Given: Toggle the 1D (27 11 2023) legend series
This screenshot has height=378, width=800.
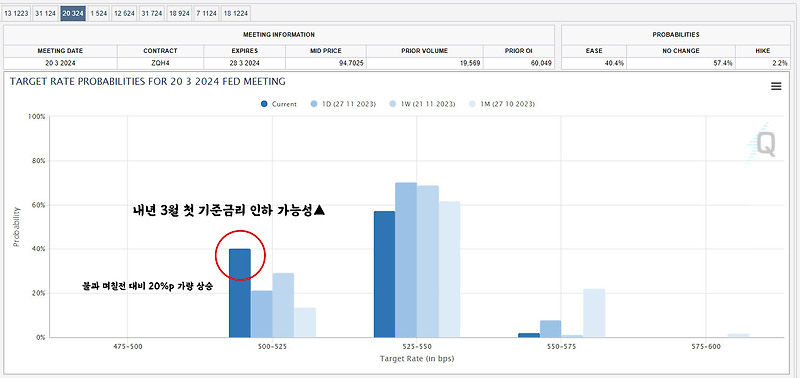Looking at the screenshot, I should tap(343, 104).
